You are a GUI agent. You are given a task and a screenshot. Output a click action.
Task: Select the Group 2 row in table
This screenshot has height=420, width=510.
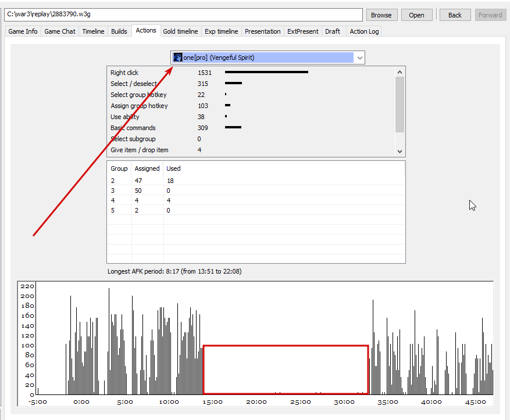coord(256,181)
